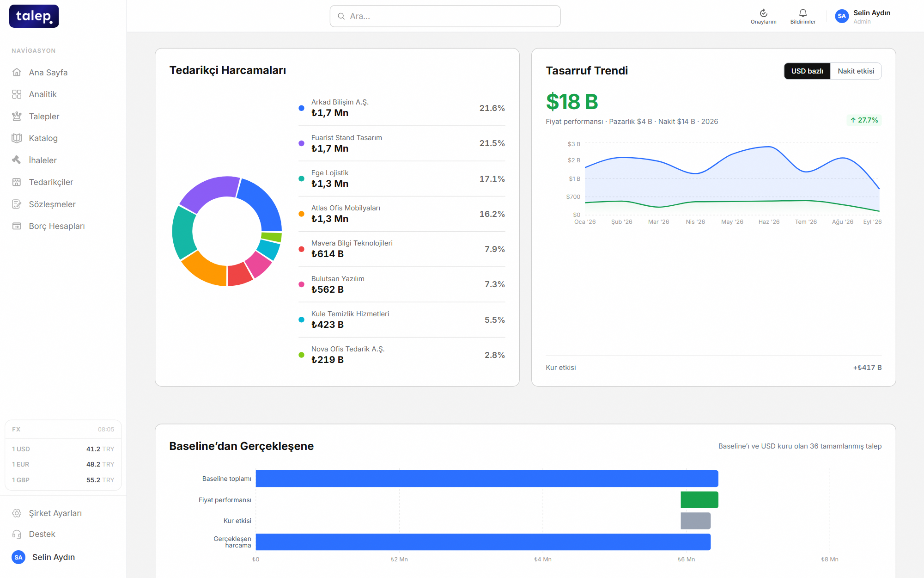Image resolution: width=924 pixels, height=578 pixels.
Task: Click SA avatar in top bar
Action: [x=842, y=16]
